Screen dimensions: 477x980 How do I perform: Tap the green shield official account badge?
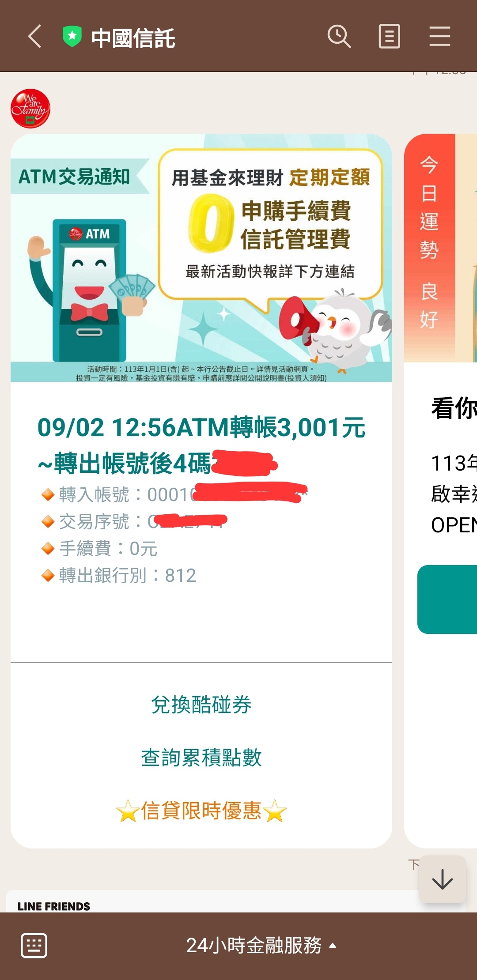[x=72, y=36]
